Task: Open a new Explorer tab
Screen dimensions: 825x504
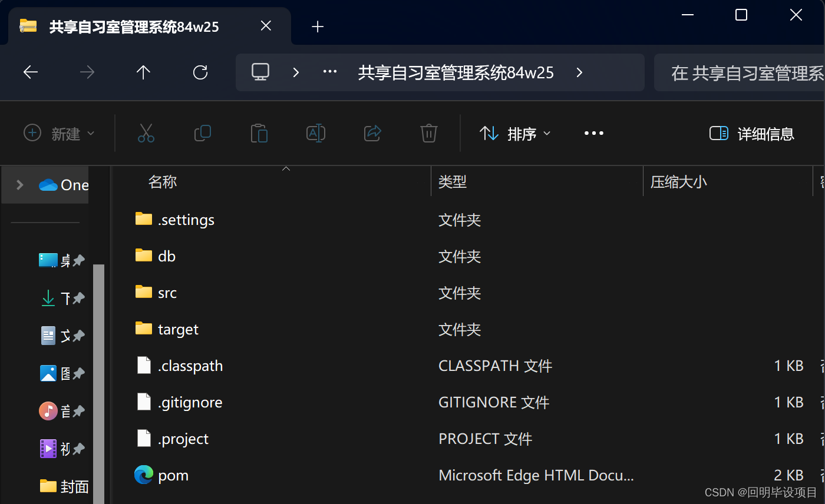Action: (318, 26)
